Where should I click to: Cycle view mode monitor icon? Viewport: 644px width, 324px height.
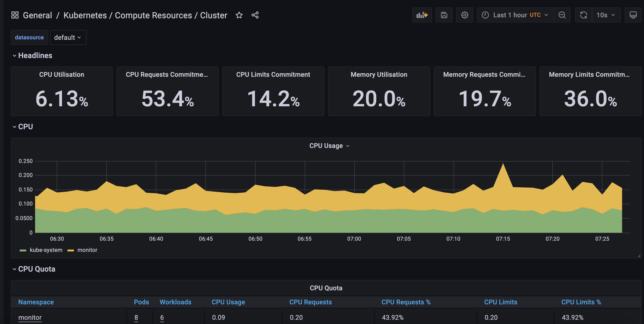click(633, 15)
